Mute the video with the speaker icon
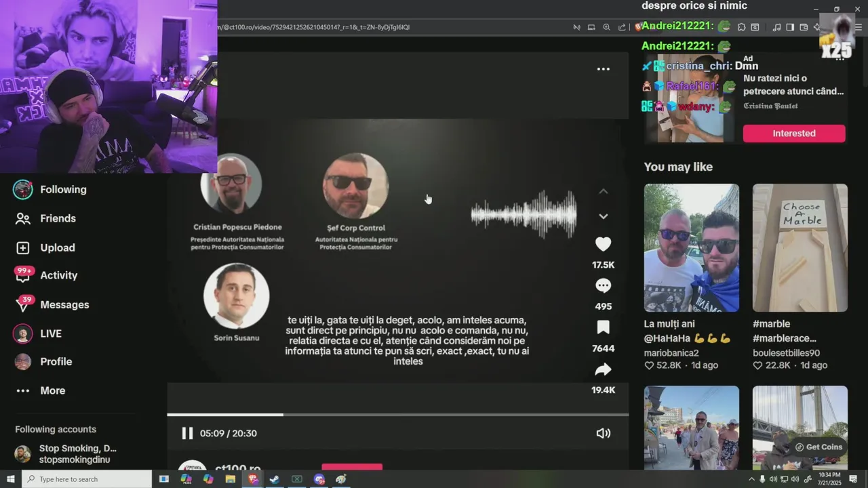The width and height of the screenshot is (868, 488). [603, 433]
